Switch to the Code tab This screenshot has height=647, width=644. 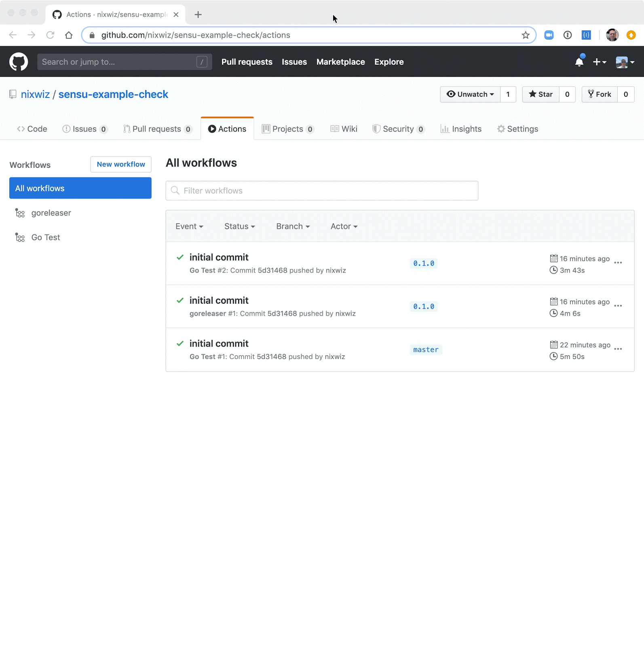click(x=32, y=129)
